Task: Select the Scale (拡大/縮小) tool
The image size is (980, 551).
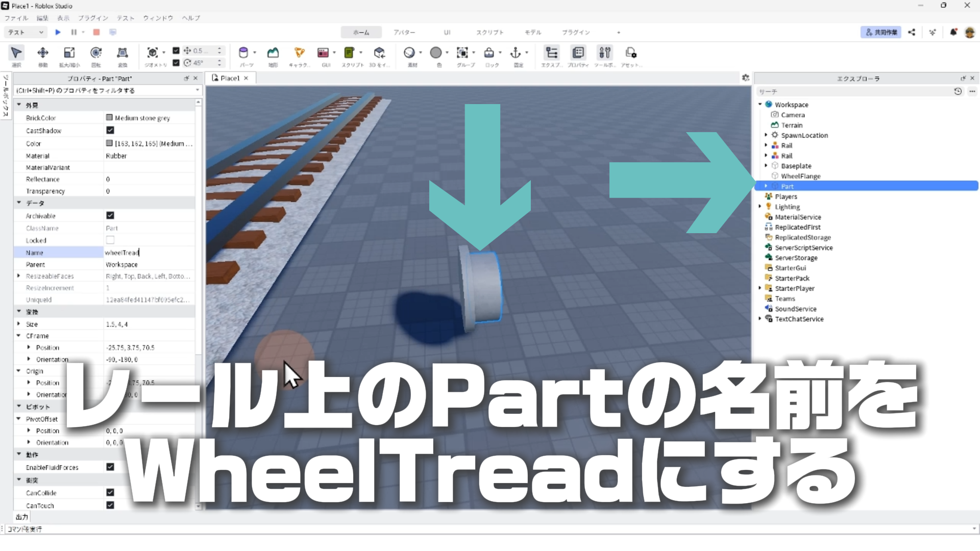Action: tap(69, 53)
